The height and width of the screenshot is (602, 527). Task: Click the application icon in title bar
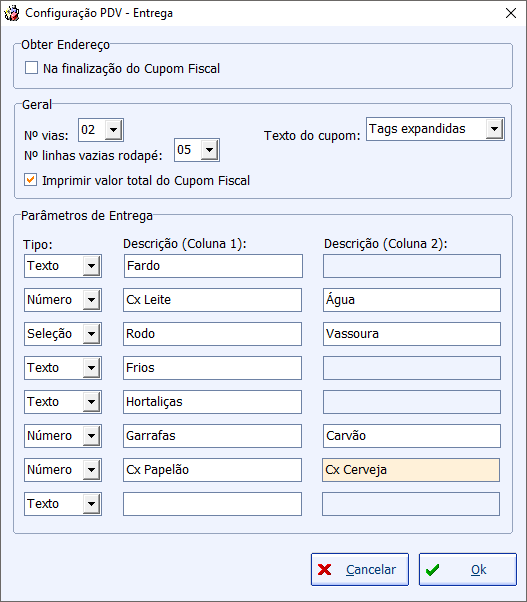pos(12,13)
